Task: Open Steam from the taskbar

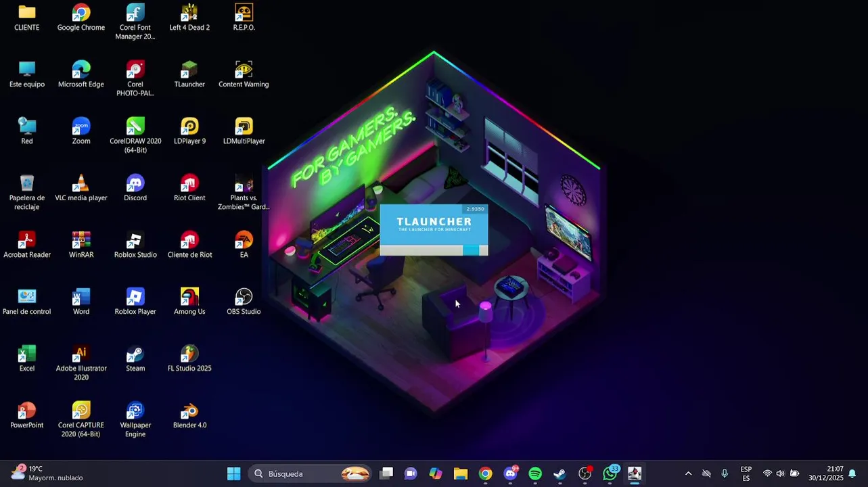Action: tap(560, 473)
